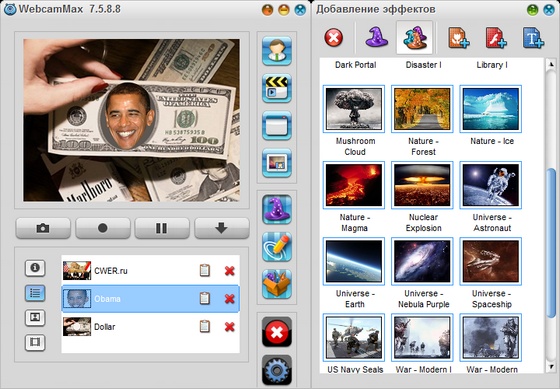The image size is (560, 389).
Task: Copy the Dollar effect using clipboard icon
Action: (205, 326)
